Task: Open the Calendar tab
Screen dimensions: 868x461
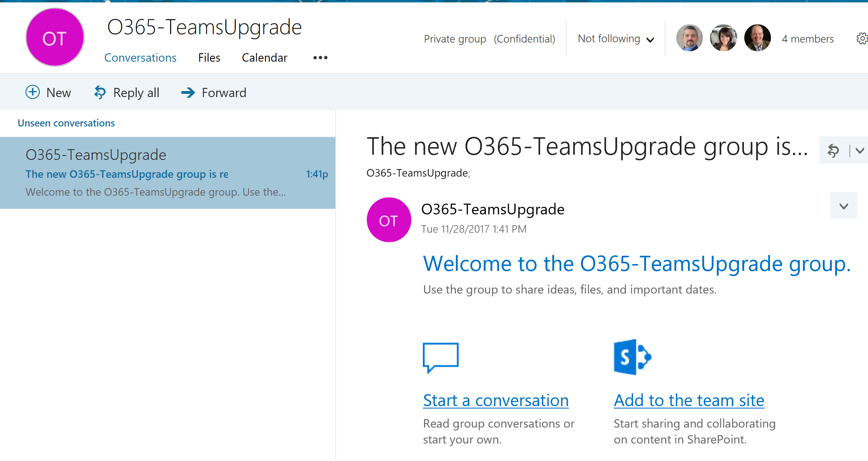Action: (x=265, y=58)
